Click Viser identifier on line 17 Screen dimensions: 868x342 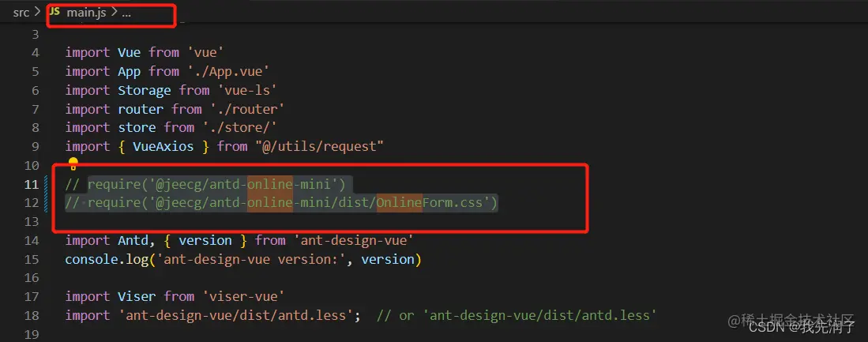click(137, 297)
